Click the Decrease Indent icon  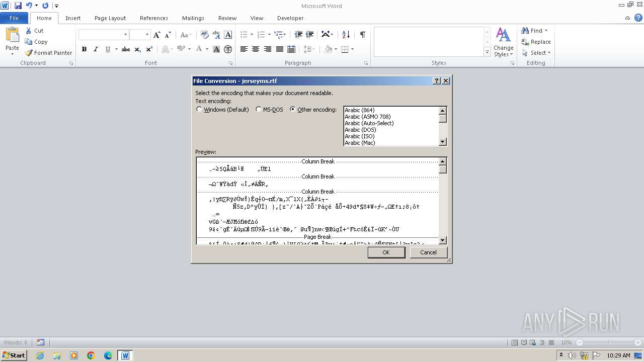tap(298, 35)
